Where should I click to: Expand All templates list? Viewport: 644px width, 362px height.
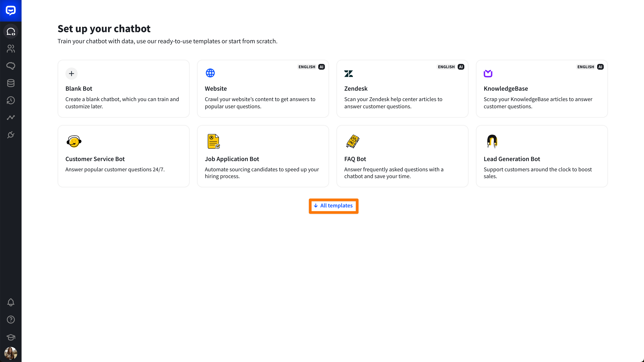[x=333, y=206]
